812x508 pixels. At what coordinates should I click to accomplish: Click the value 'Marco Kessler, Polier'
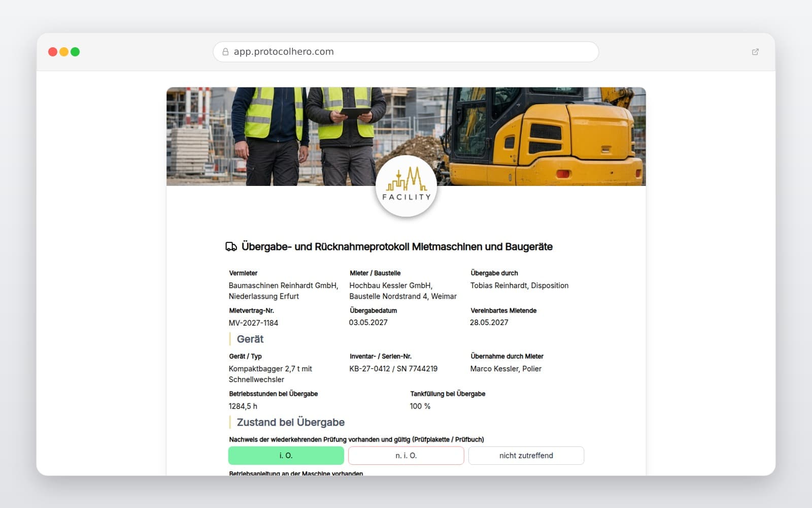point(505,369)
